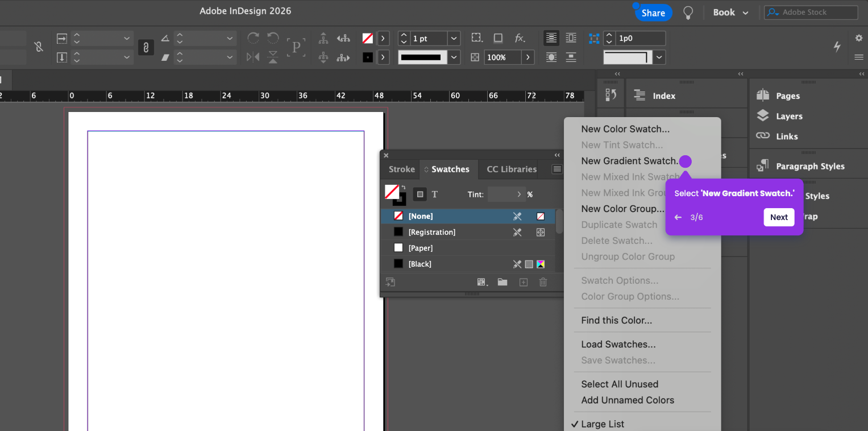868x431 pixels.
Task: Click the Swatches panel hamburger menu icon
Action: tap(557, 169)
